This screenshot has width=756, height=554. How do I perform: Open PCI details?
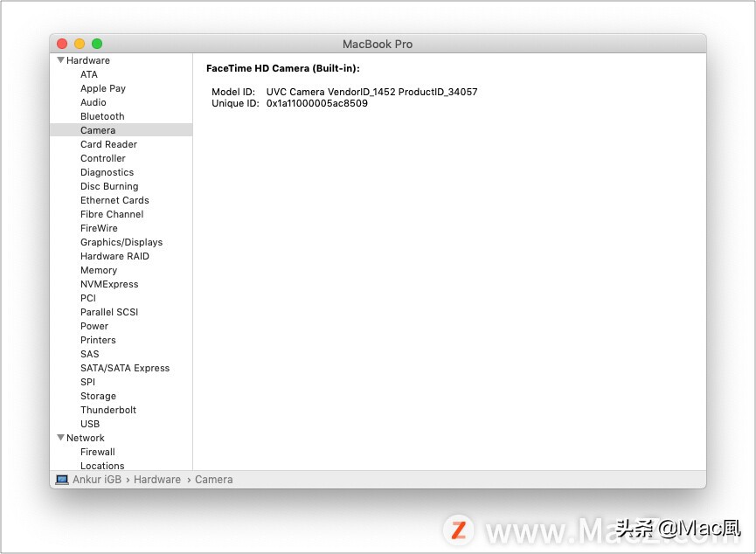[88, 298]
